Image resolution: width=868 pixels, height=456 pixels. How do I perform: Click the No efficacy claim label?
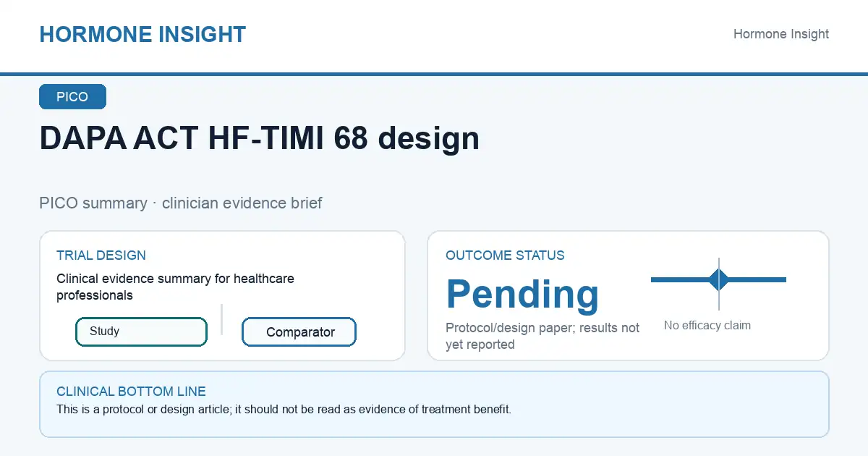pos(707,325)
